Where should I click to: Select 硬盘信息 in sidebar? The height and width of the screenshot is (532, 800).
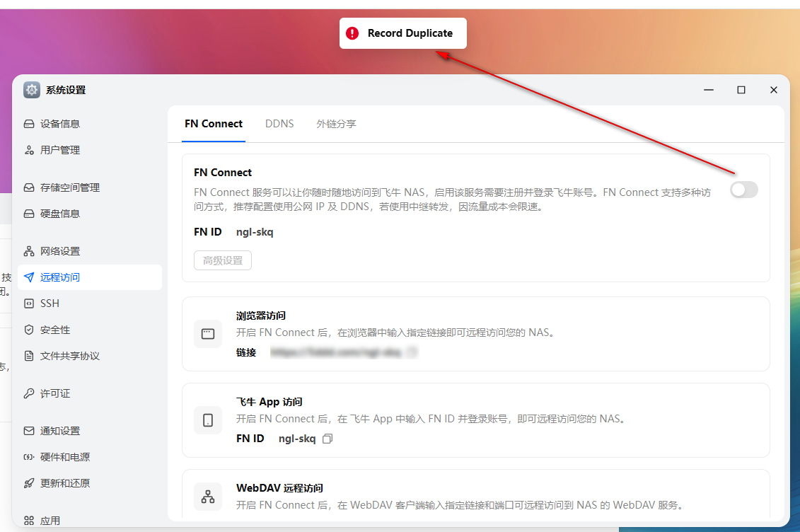coord(90,214)
